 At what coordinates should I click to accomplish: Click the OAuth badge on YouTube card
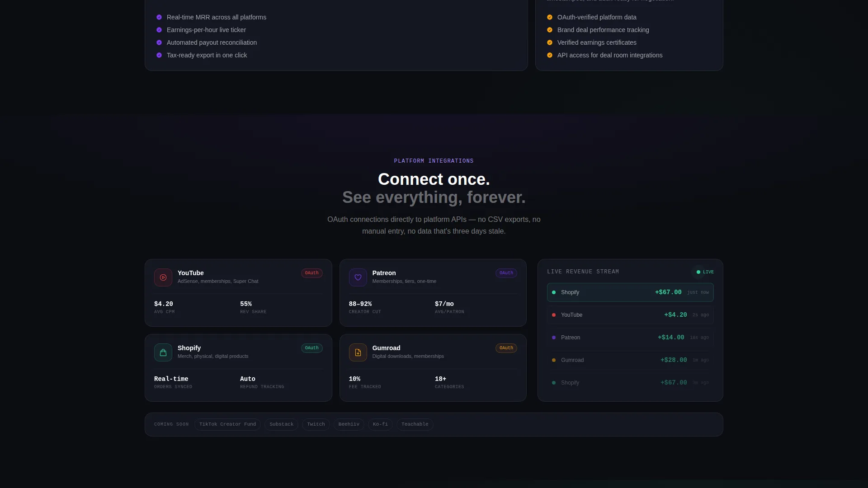pyautogui.click(x=311, y=273)
